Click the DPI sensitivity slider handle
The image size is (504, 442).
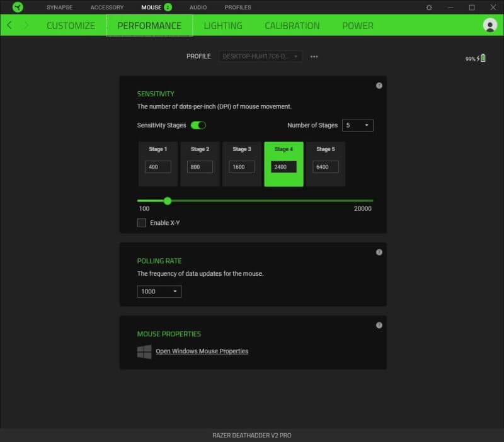(168, 201)
